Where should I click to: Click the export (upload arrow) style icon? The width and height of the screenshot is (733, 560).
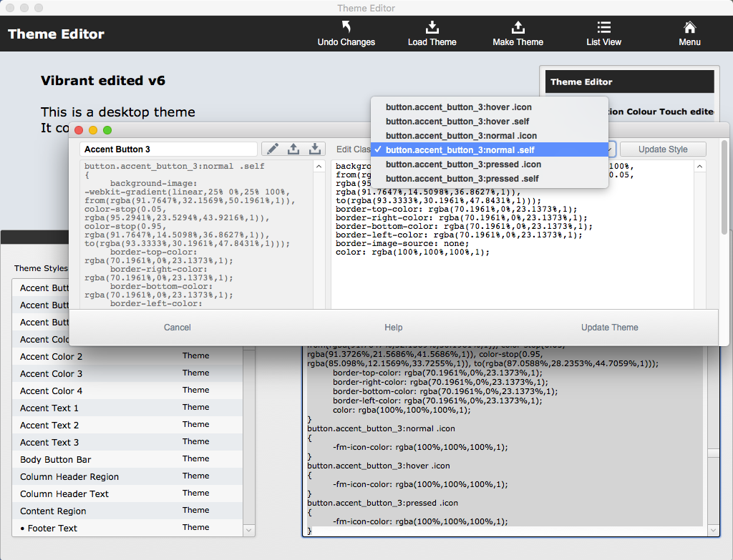click(293, 149)
